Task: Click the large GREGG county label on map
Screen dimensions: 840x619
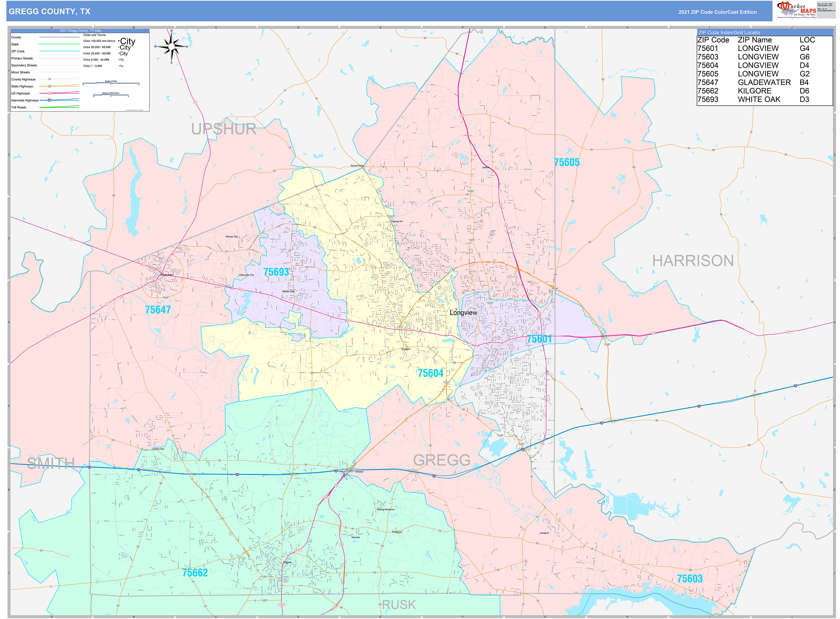Action: 441,460
